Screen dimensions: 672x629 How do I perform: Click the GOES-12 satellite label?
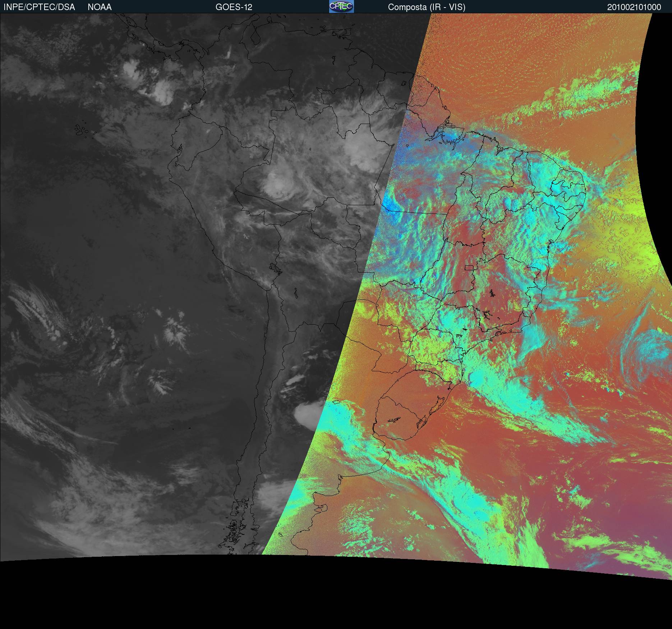234,7
